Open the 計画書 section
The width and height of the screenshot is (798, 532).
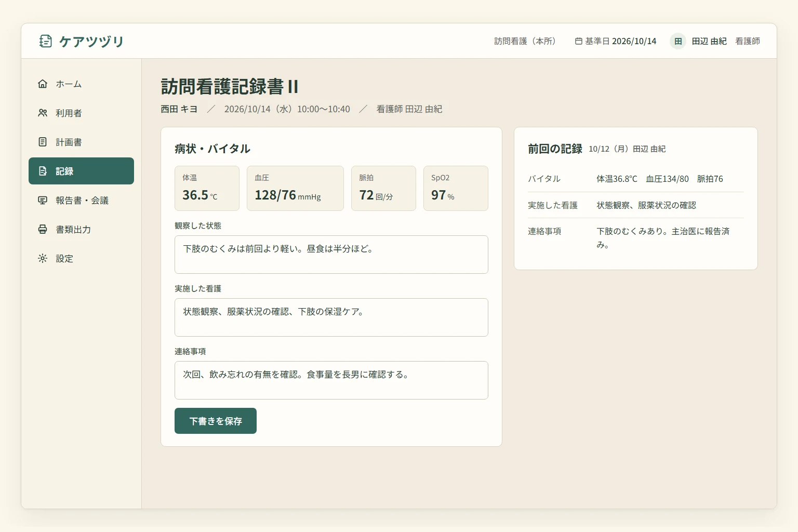[81, 142]
